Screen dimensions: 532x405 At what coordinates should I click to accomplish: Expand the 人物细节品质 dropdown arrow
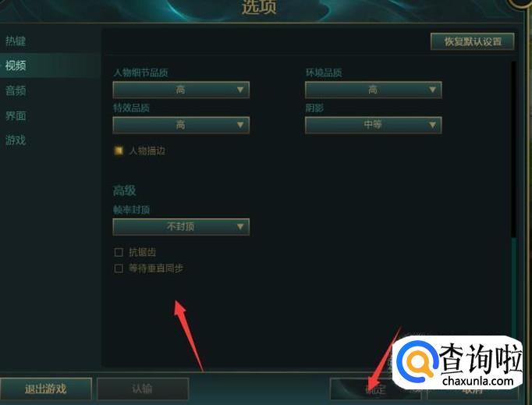[240, 90]
